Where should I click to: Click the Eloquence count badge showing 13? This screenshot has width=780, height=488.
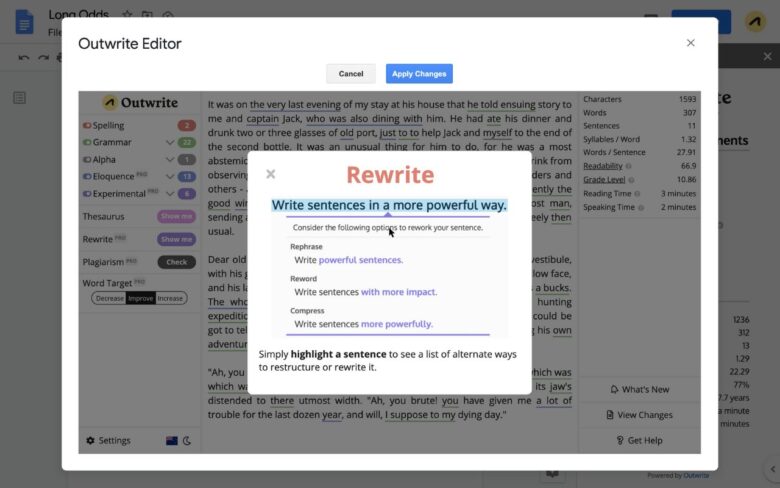[x=187, y=177]
